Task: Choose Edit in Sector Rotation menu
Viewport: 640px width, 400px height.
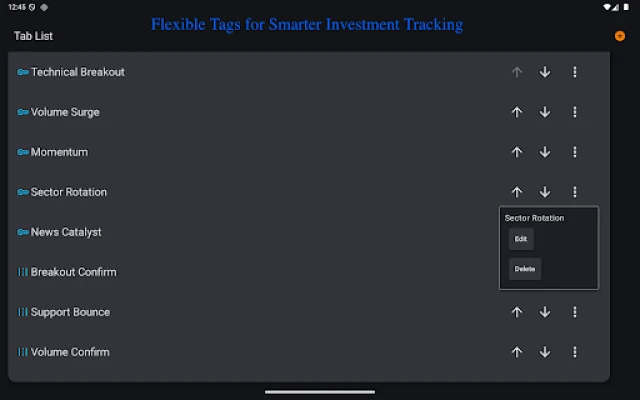Action: click(x=520, y=239)
